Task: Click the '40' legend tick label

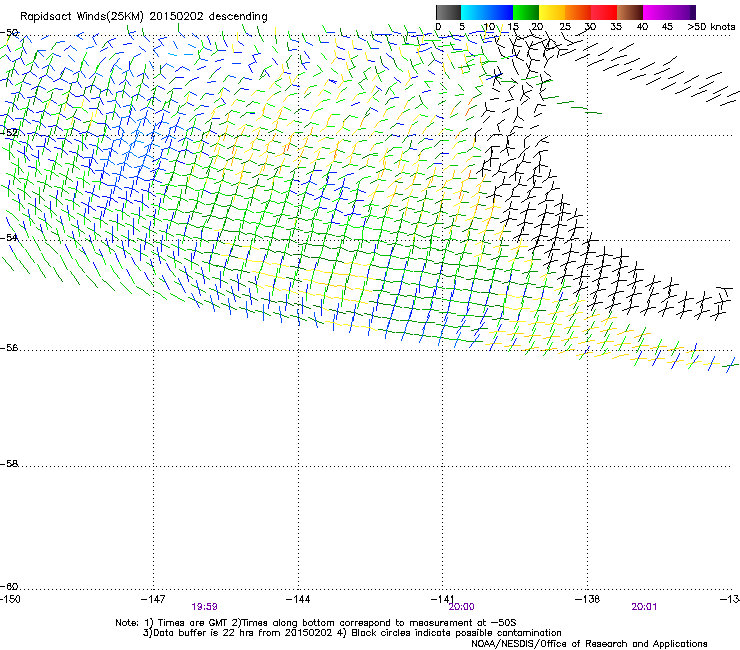Action: [x=642, y=27]
